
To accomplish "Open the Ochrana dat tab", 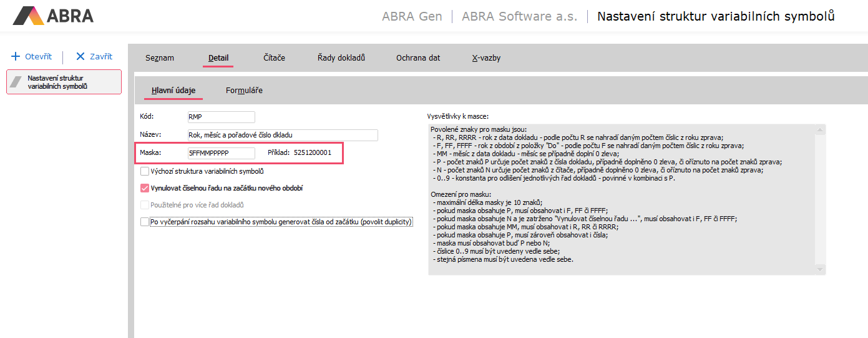I will 418,58.
